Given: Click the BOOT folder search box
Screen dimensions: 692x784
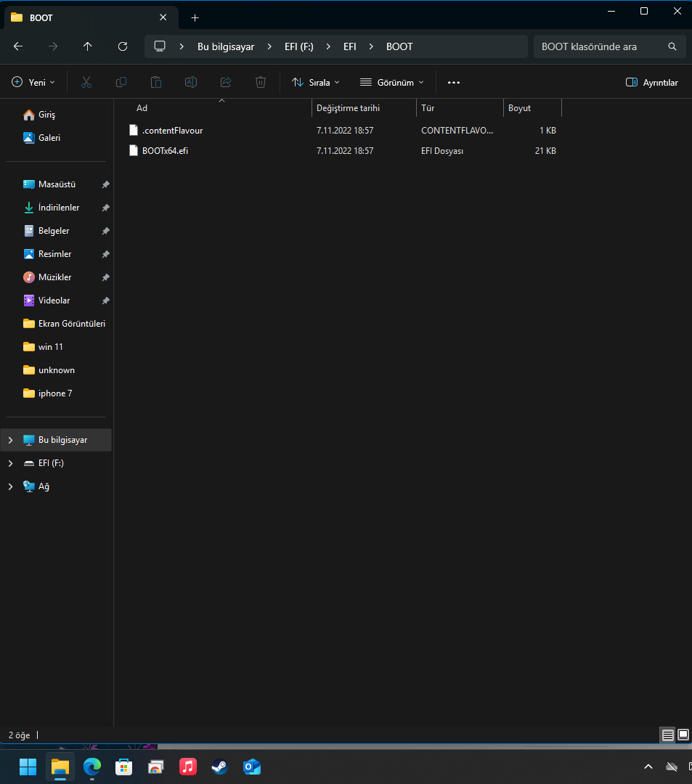Looking at the screenshot, I should pos(600,46).
